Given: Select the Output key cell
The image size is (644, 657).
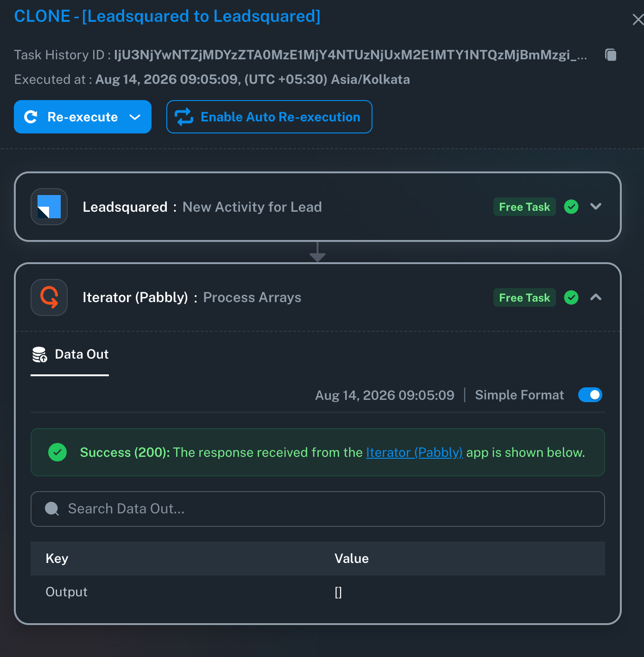Looking at the screenshot, I should coord(66,592).
